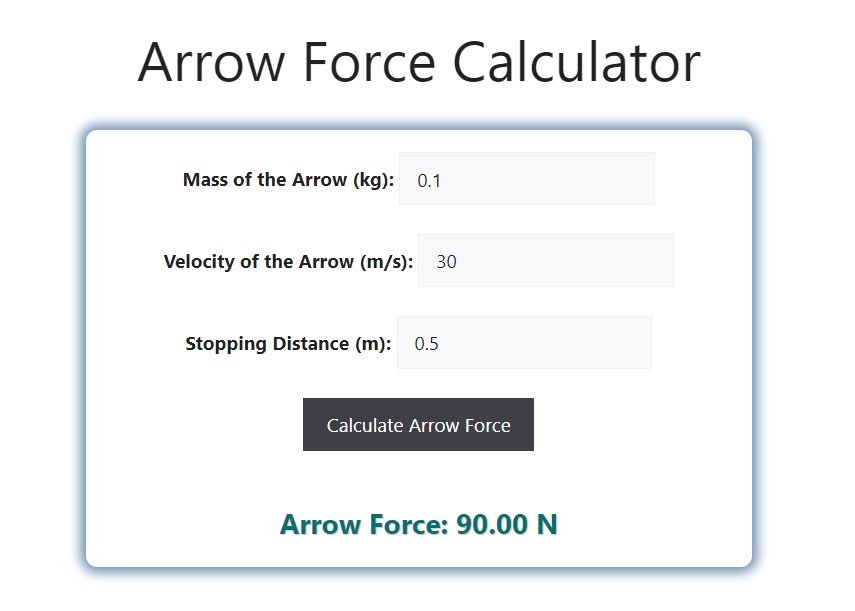Screen dimensions: 855x611
Task: Click the dark Calculate Arrow Force button background
Action: pos(418,424)
